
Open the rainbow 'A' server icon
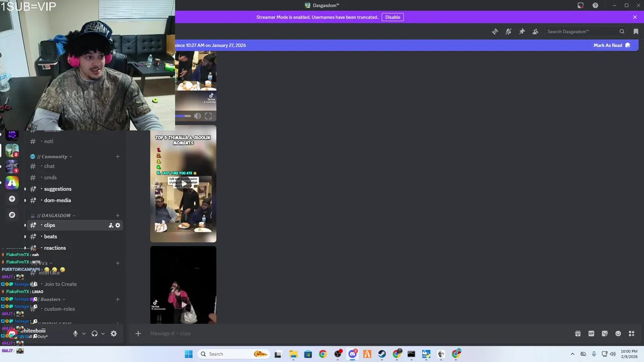click(12, 183)
